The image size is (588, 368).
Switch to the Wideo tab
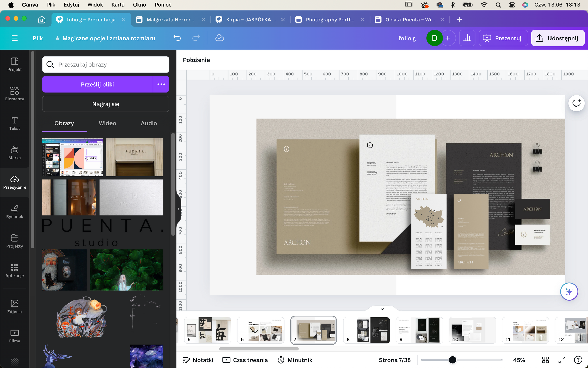point(107,123)
